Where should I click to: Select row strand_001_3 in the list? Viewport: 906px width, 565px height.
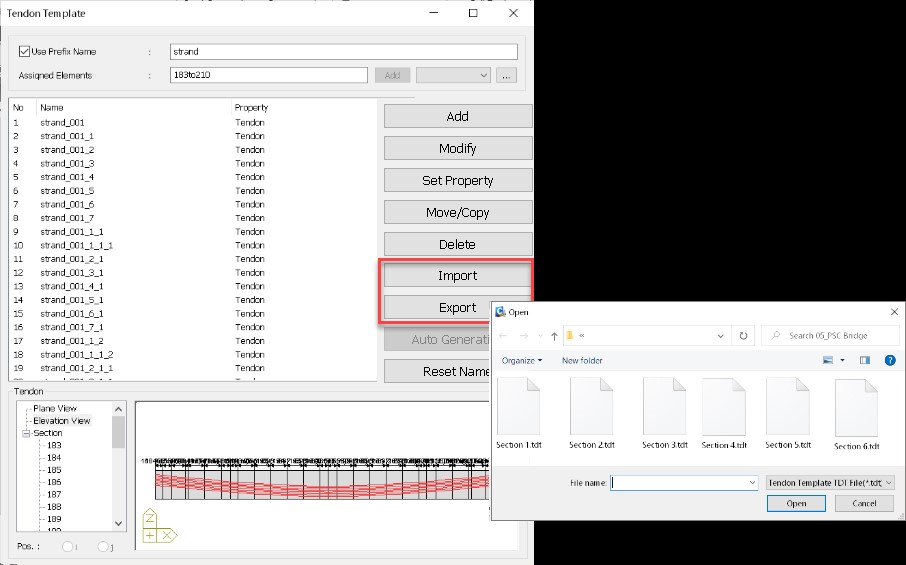(193, 163)
